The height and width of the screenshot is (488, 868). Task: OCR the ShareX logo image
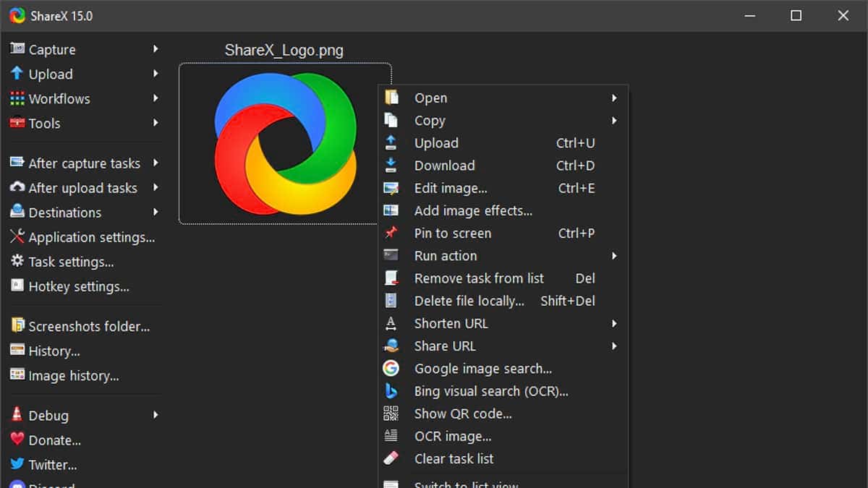coord(452,435)
